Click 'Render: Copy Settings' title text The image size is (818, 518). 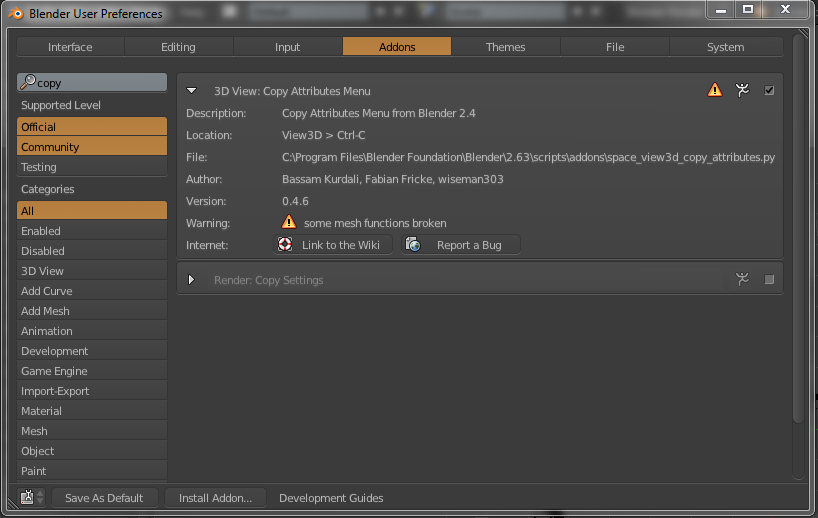point(269,280)
